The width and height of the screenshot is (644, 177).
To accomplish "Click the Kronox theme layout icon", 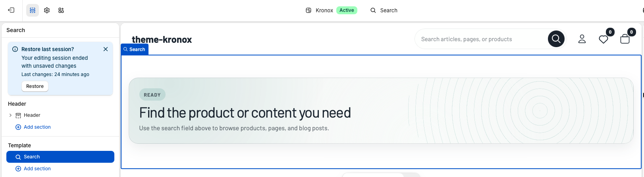I will [x=309, y=10].
